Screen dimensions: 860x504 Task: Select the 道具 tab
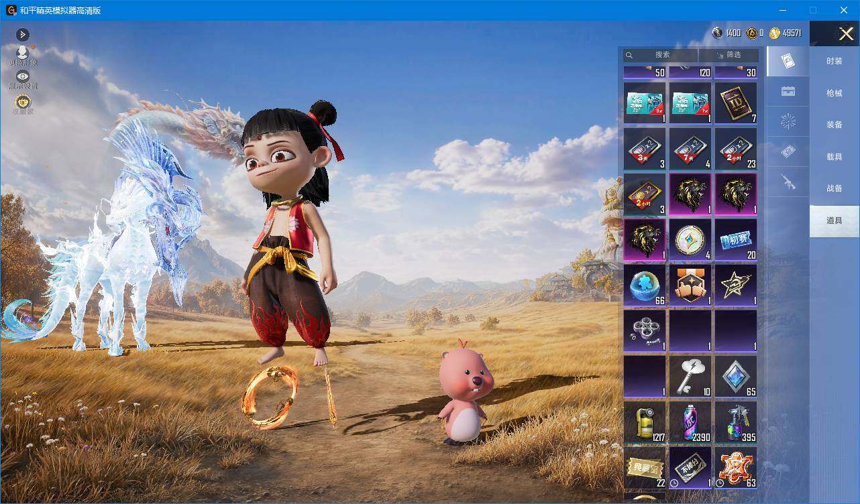coord(835,220)
